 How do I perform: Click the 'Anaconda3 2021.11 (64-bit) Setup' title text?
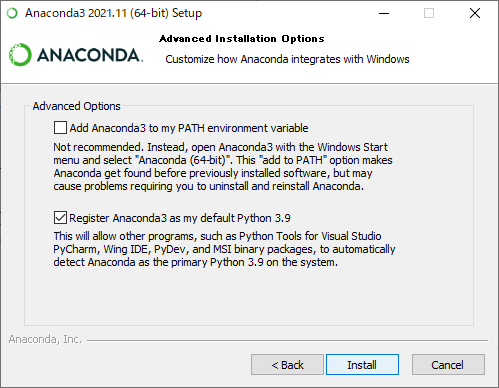pyautogui.click(x=113, y=13)
